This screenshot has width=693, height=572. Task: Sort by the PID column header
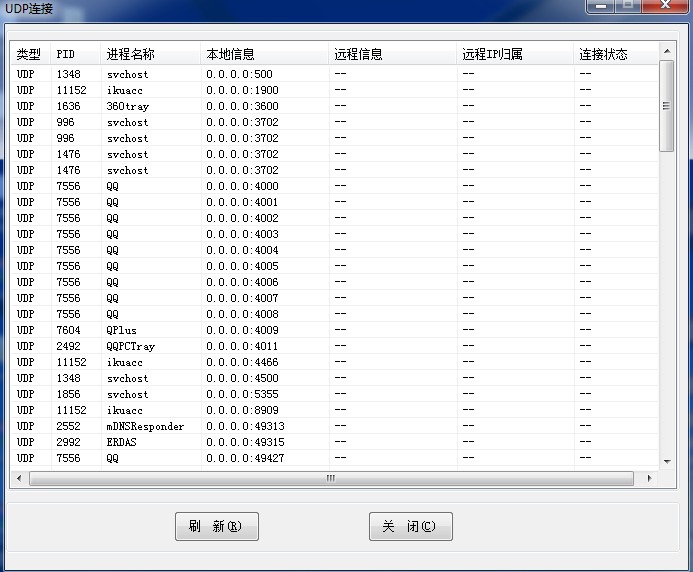coord(76,54)
